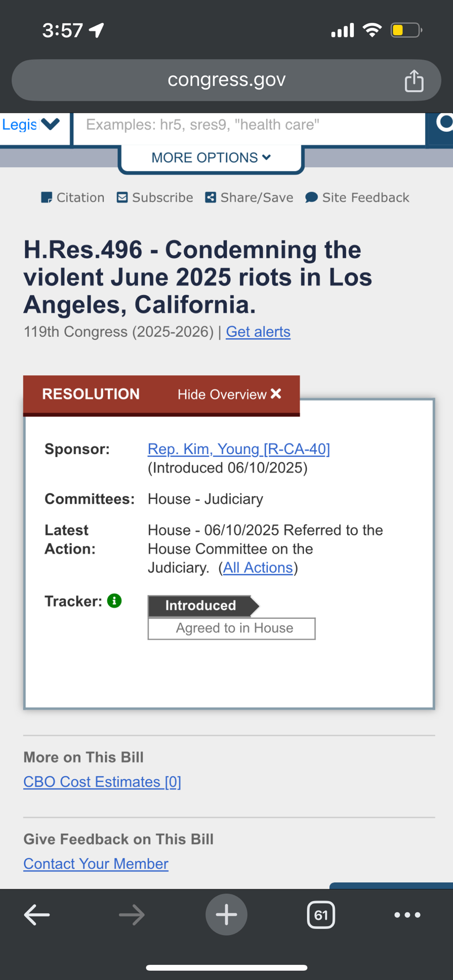The image size is (453, 980).
Task: Open a new tab with plus button
Action: 226,915
